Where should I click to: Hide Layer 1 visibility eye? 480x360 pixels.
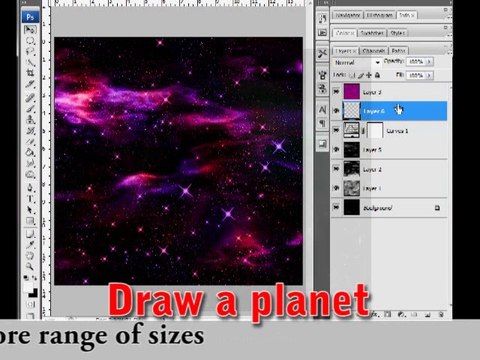pos(336,188)
